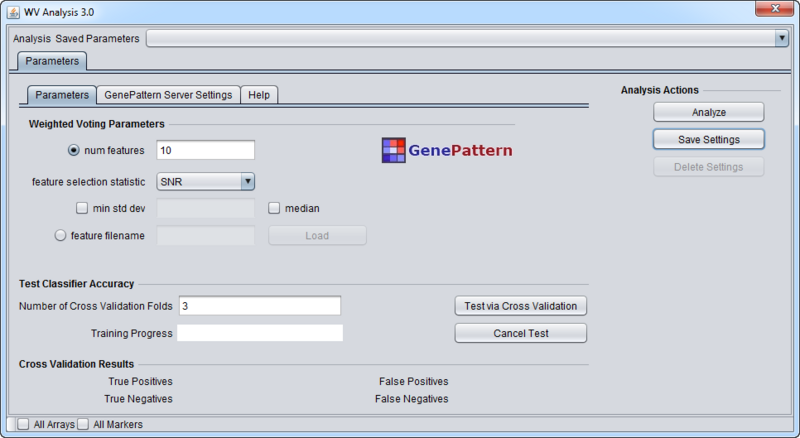Image resolution: width=800 pixels, height=438 pixels.
Task: Click the Cancel Test button
Action: (520, 333)
